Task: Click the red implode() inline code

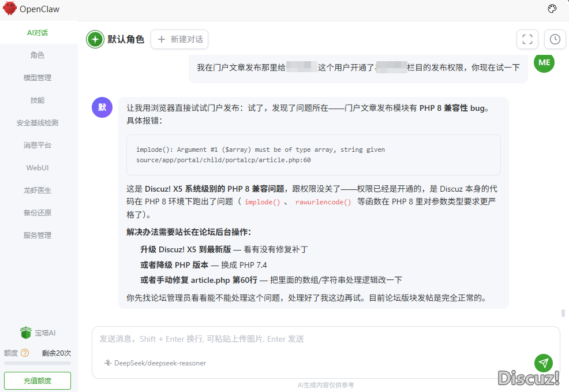Action: pos(263,202)
